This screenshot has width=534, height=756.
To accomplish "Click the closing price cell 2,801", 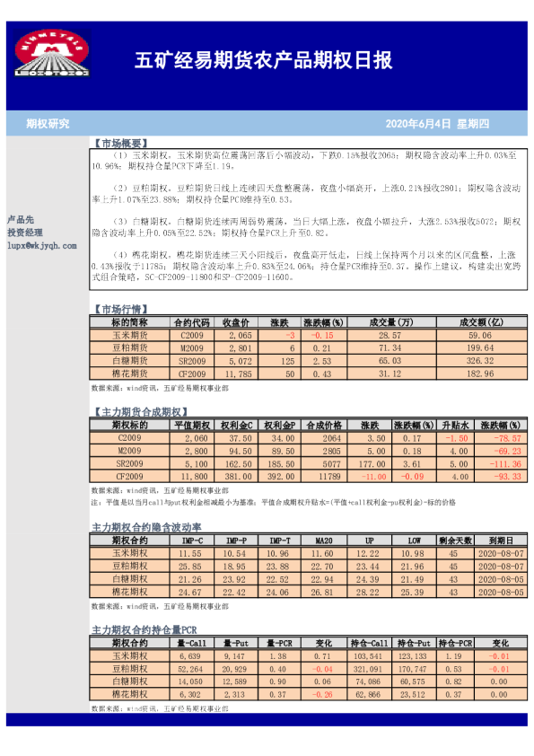I will pos(236,348).
